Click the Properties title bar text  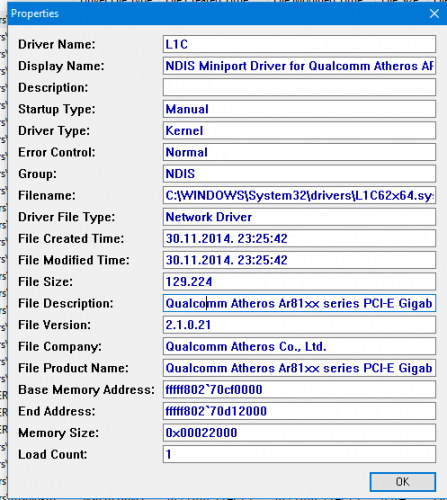35,14
